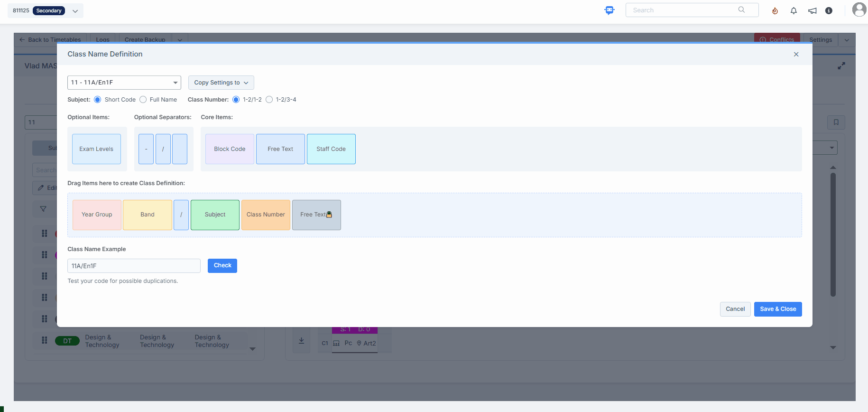
Task: Choose the 1-2/3-4 class number format
Action: coord(269,100)
